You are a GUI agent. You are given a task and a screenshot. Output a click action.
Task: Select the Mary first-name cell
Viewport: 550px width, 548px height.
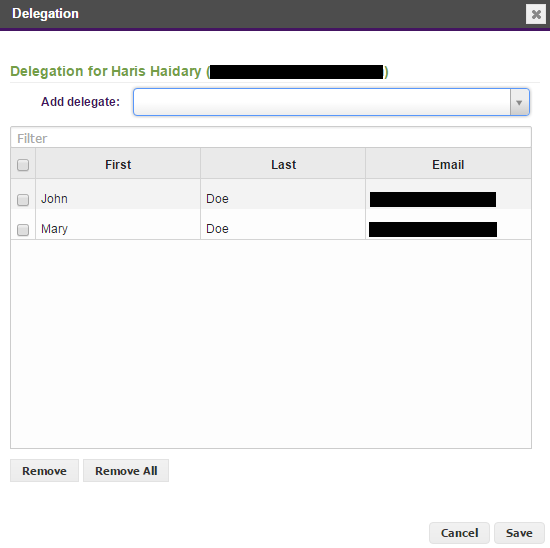118,229
